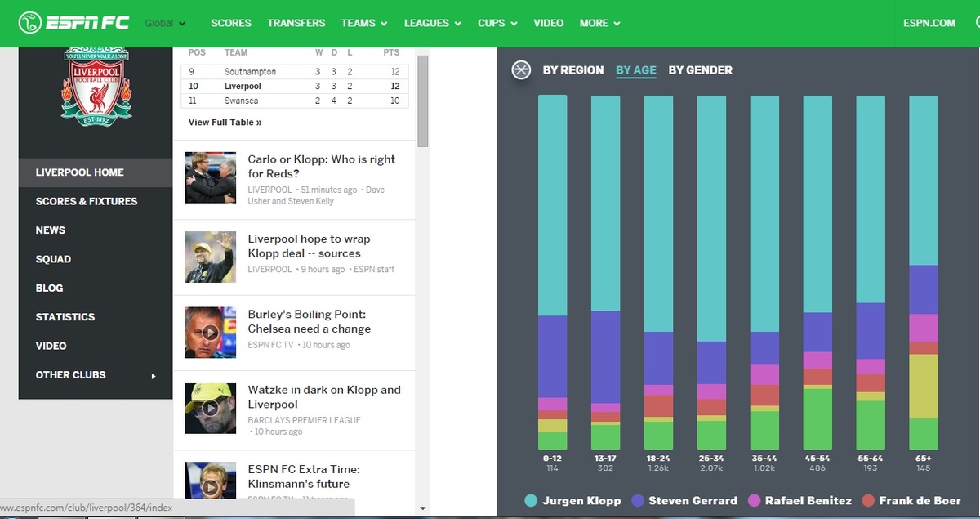Switch the chart to By Gender

pyautogui.click(x=701, y=70)
